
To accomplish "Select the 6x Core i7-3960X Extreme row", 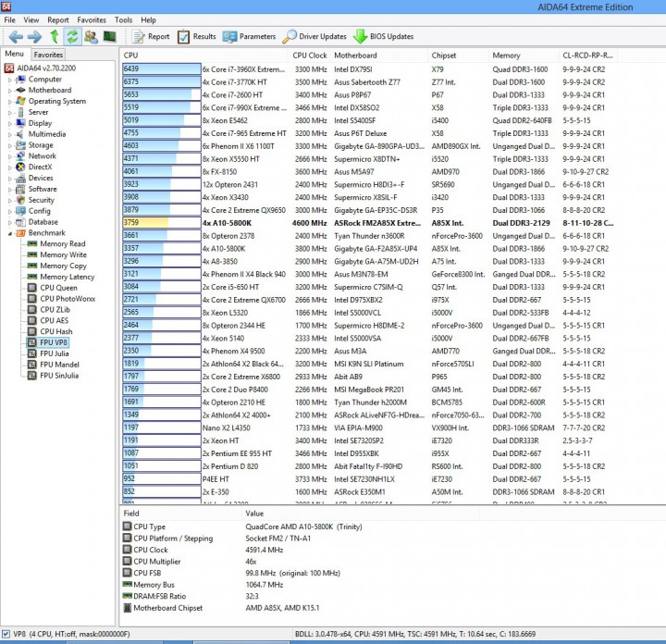I will point(368,69).
